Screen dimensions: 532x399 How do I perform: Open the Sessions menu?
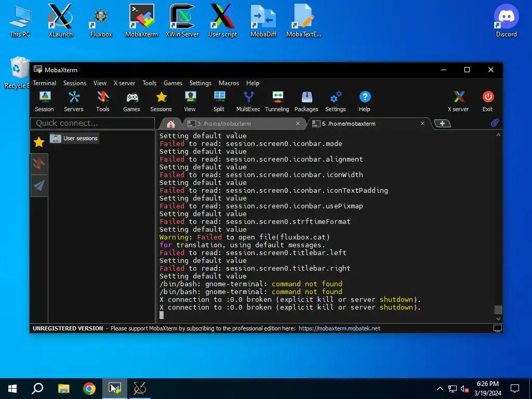pos(75,83)
